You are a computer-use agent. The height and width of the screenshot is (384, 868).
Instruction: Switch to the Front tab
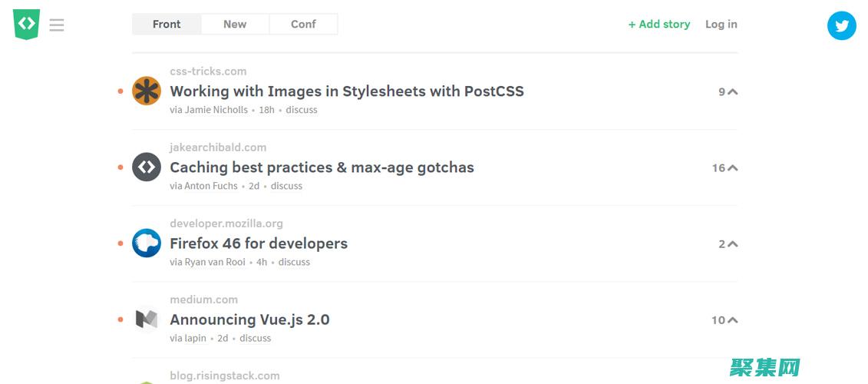[167, 25]
